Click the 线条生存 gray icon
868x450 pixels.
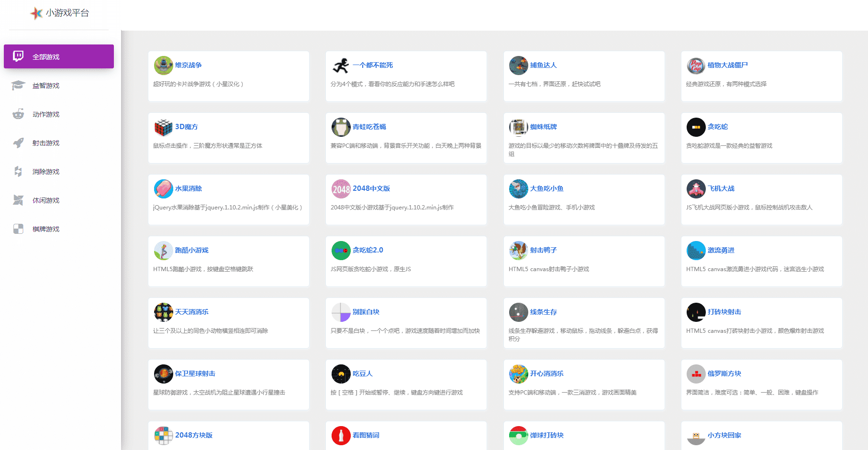pos(519,312)
